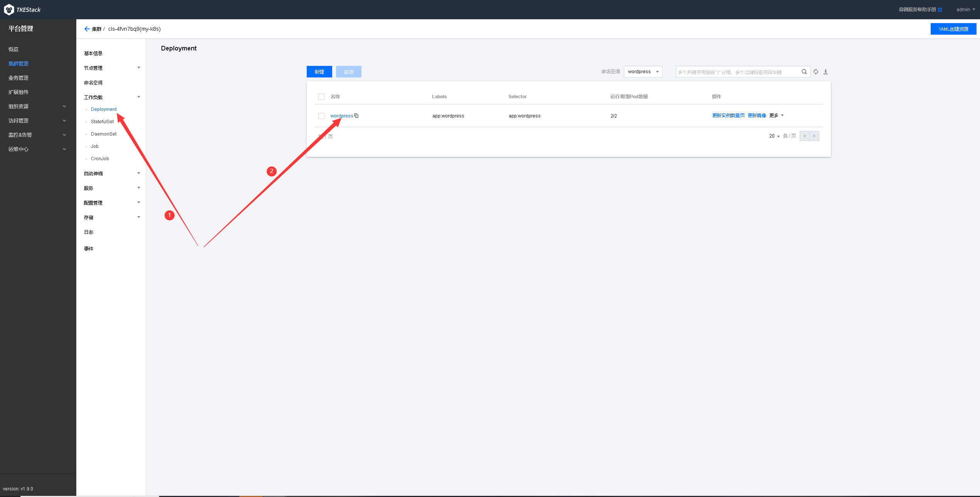Viewport: 980px width, 497px height.
Task: Click the TKEStack logo icon
Action: point(9,10)
